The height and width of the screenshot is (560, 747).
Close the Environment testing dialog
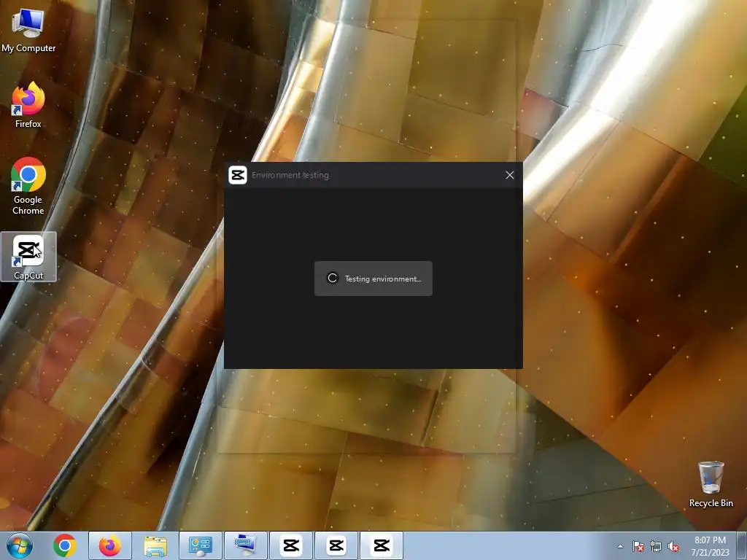(509, 175)
